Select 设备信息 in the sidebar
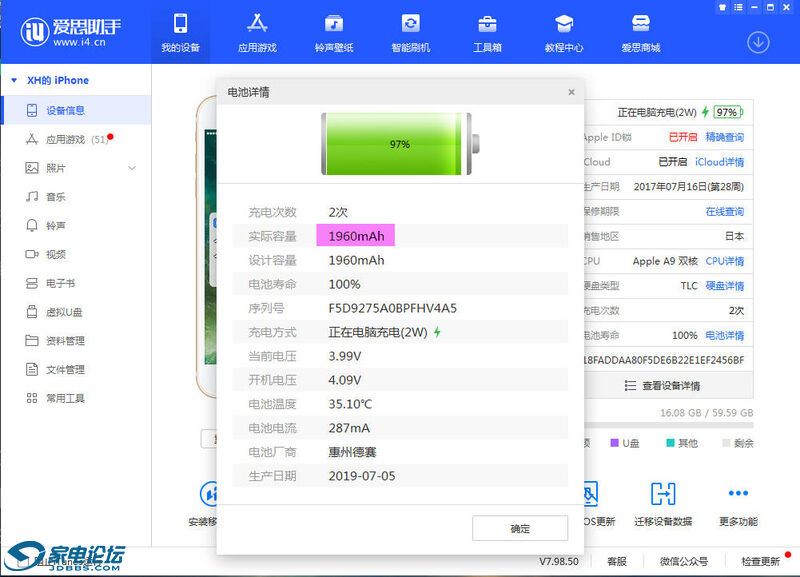This screenshot has width=800, height=577. pos(77,110)
